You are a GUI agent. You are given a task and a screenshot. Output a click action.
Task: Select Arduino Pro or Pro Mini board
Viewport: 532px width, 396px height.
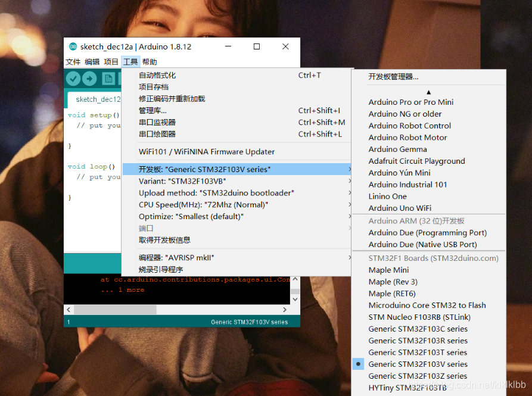(429, 102)
